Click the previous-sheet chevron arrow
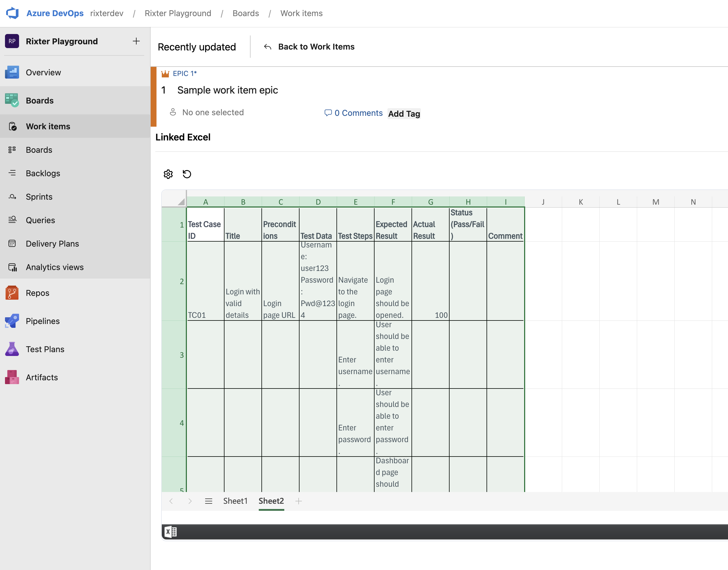The width and height of the screenshot is (728, 570). click(171, 501)
